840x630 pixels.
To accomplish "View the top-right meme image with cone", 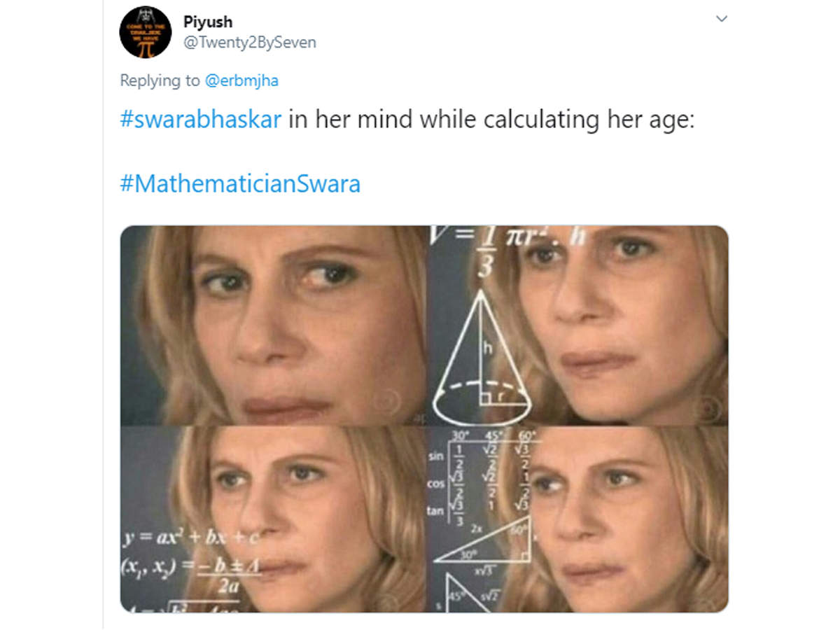I will (x=578, y=325).
